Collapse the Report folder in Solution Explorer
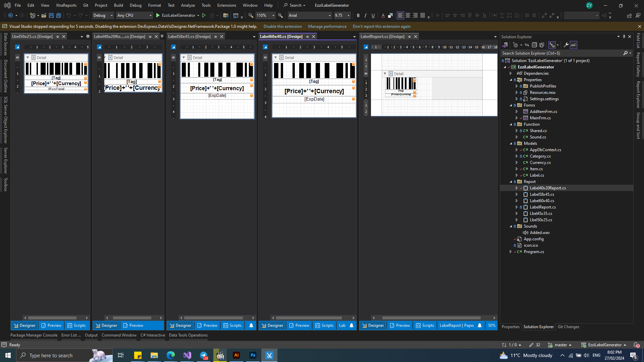The image size is (644, 362). [511, 182]
